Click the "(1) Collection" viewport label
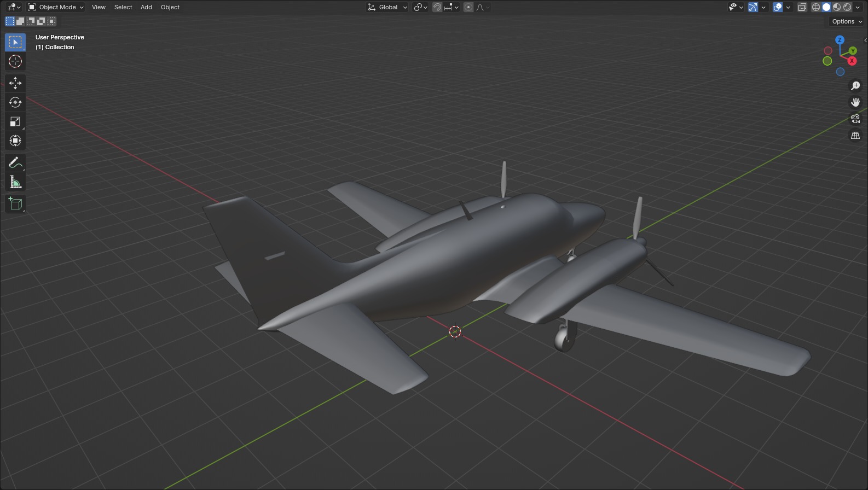The width and height of the screenshot is (868, 490). (55, 47)
